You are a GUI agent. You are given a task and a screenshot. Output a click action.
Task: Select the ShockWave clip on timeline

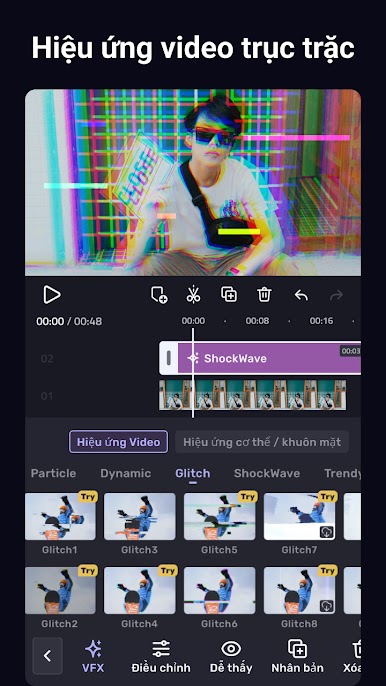pos(269,358)
